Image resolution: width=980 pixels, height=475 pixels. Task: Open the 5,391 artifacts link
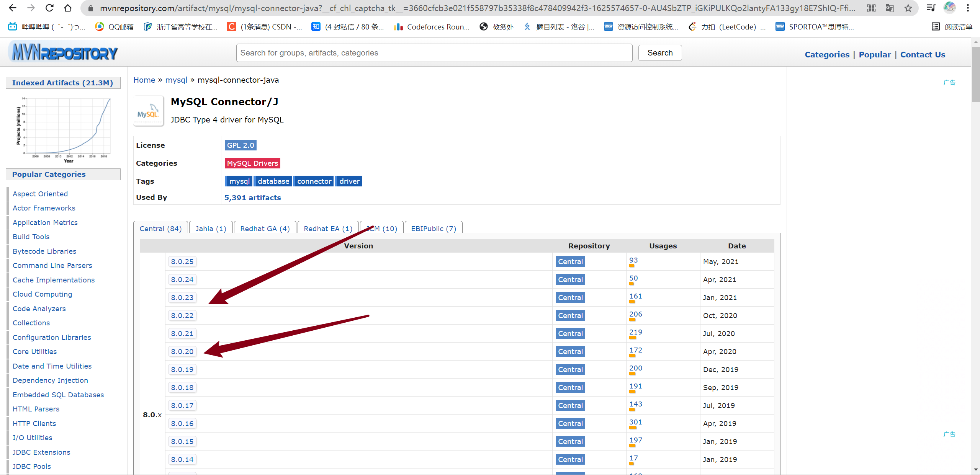[252, 198]
